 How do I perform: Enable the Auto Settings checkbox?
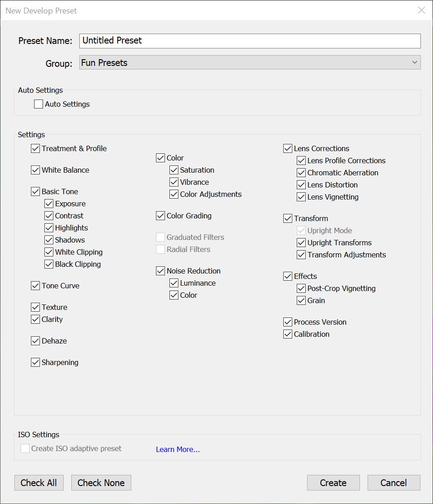click(38, 104)
